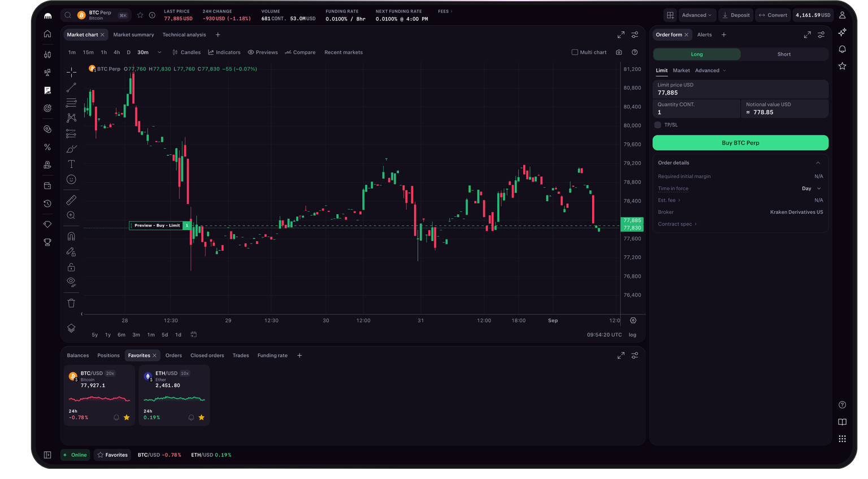Select the Long order side
868x479 pixels.
(697, 54)
